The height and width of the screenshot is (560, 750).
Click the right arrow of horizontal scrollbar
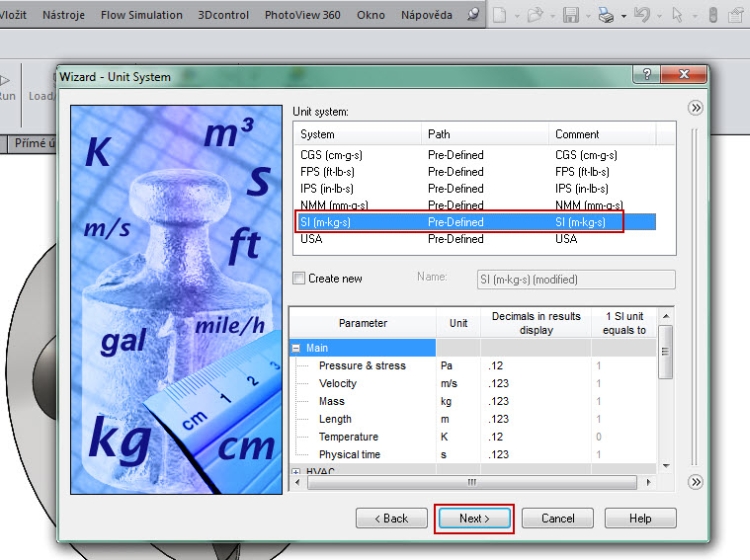648,482
